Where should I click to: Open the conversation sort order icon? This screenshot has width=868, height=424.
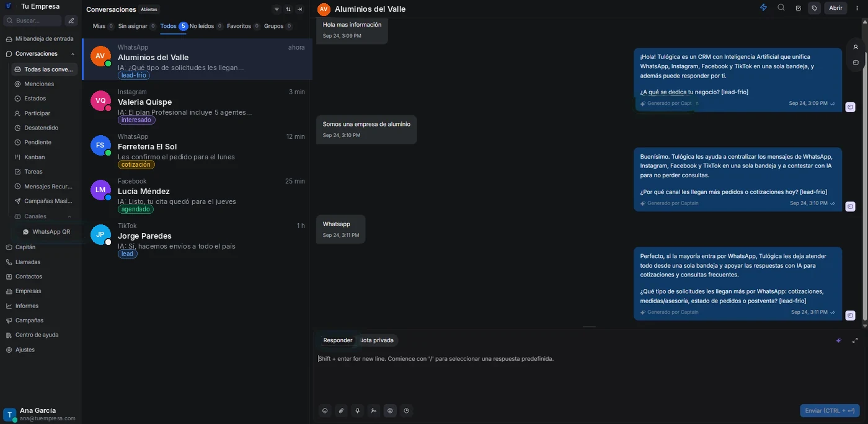tap(288, 9)
